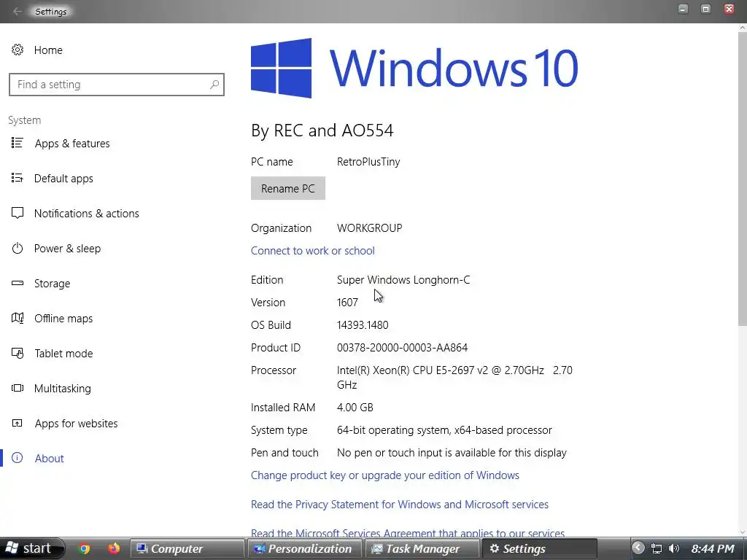Click the Windows 10 logo

click(x=414, y=68)
